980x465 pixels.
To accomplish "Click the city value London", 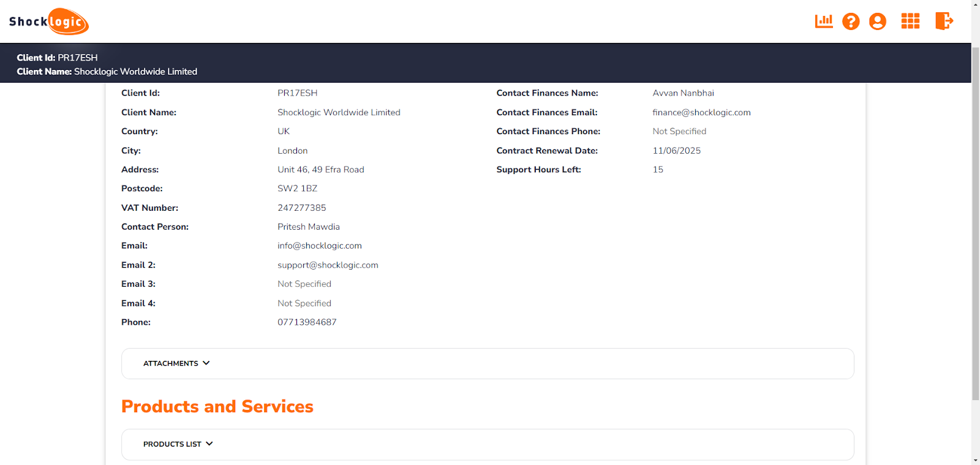I will click(x=292, y=151).
